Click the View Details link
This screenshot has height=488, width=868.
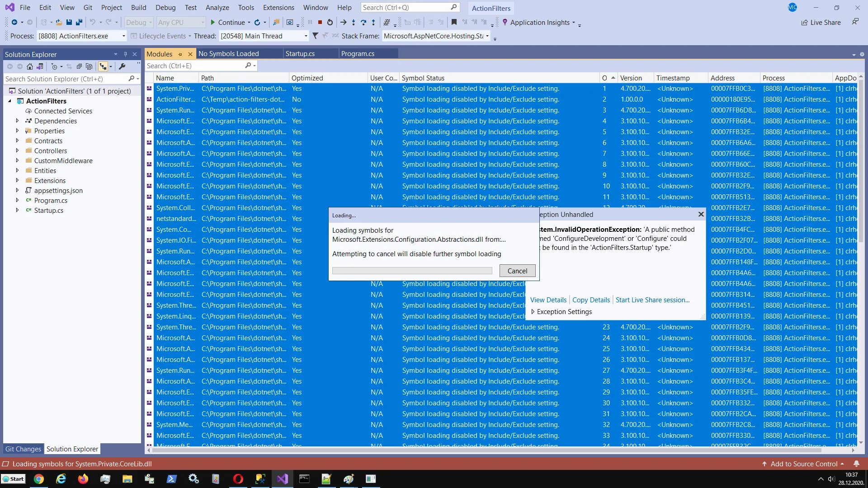pyautogui.click(x=548, y=300)
